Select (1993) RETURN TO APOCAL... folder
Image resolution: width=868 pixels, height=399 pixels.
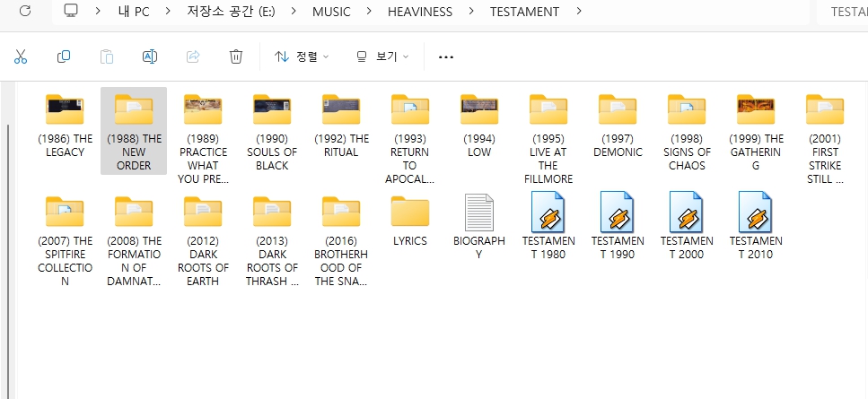click(x=410, y=138)
